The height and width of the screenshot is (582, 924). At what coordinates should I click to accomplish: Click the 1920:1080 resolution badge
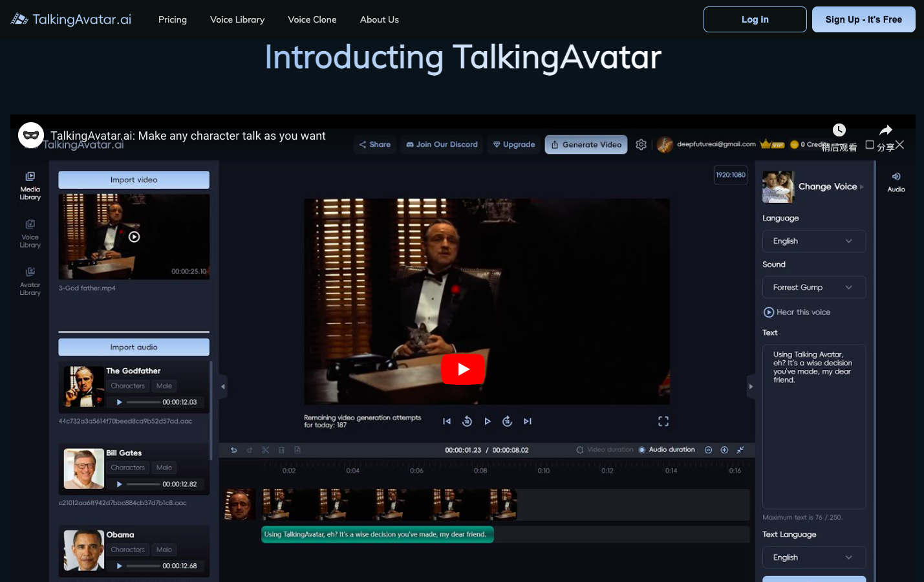pos(731,175)
